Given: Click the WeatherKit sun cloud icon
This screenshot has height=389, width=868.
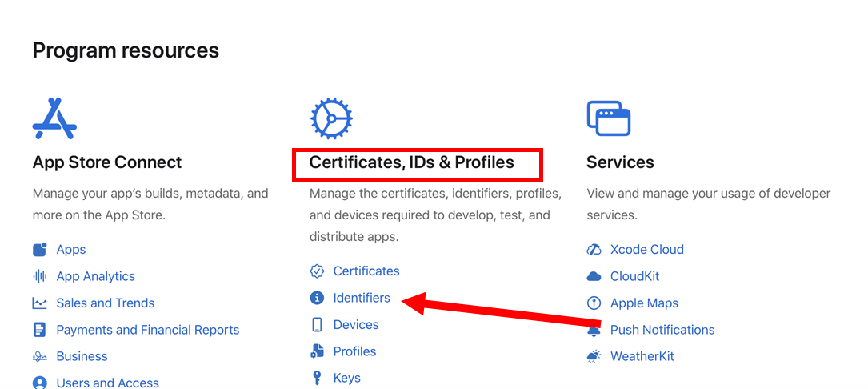Looking at the screenshot, I should point(594,356).
